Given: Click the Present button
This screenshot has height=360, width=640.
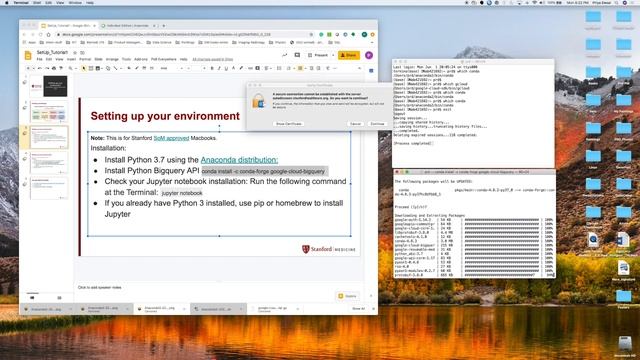Looking at the screenshot, I should click(x=318, y=55).
